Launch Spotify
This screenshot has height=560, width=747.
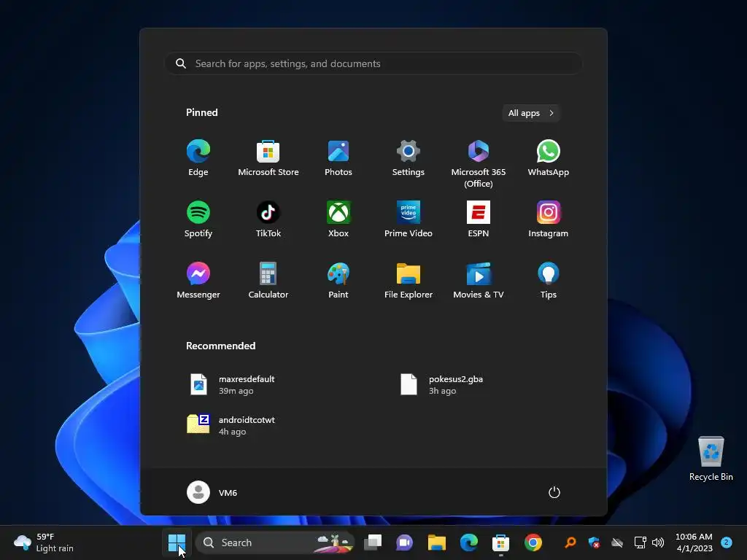(198, 219)
